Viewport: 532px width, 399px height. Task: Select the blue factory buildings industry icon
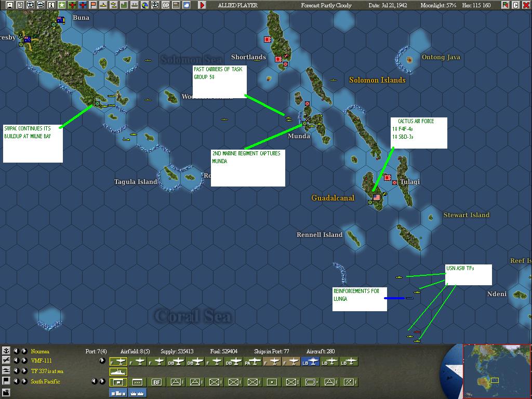pos(118,393)
